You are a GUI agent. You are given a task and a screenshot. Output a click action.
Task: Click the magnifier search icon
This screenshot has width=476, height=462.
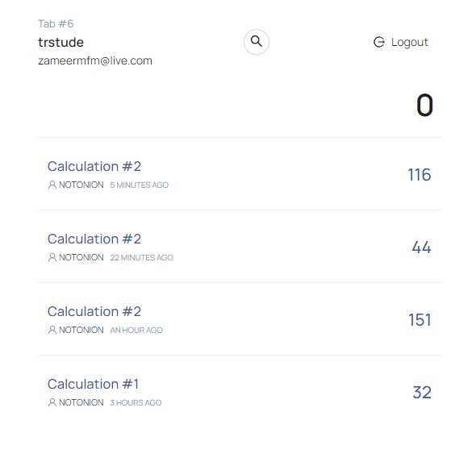pyautogui.click(x=257, y=42)
